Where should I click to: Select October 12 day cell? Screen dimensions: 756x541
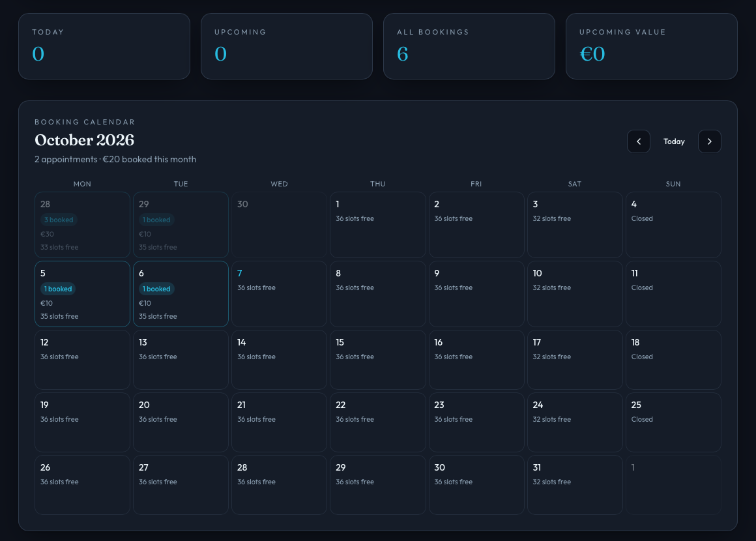pyautogui.click(x=83, y=360)
